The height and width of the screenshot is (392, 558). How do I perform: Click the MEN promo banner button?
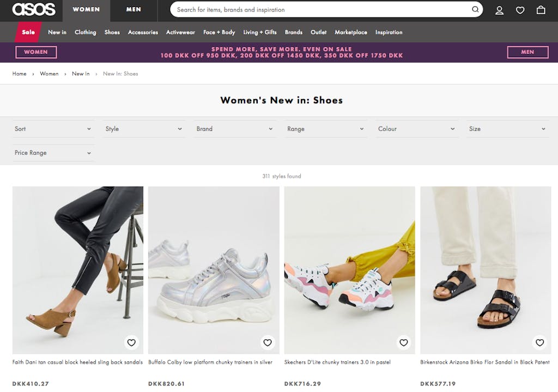click(x=527, y=52)
